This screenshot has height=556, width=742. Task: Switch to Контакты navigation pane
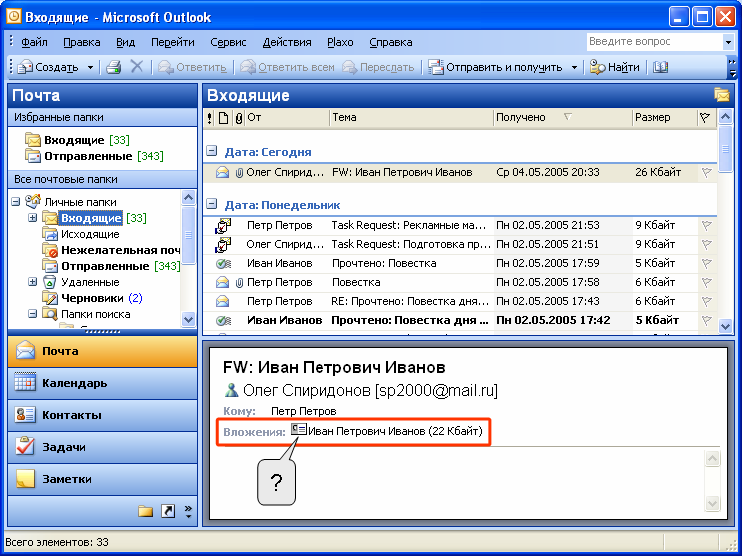102,415
